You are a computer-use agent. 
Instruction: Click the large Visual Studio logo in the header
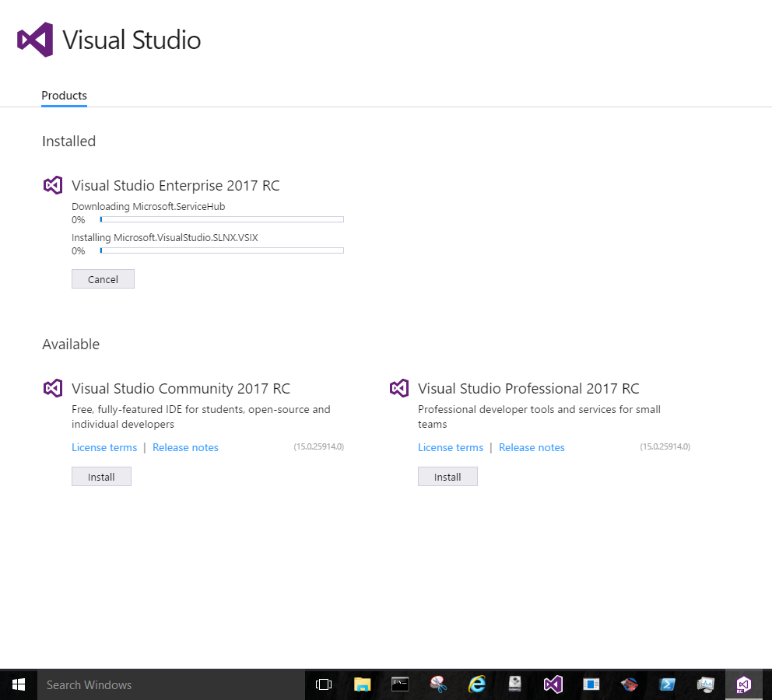(35, 40)
